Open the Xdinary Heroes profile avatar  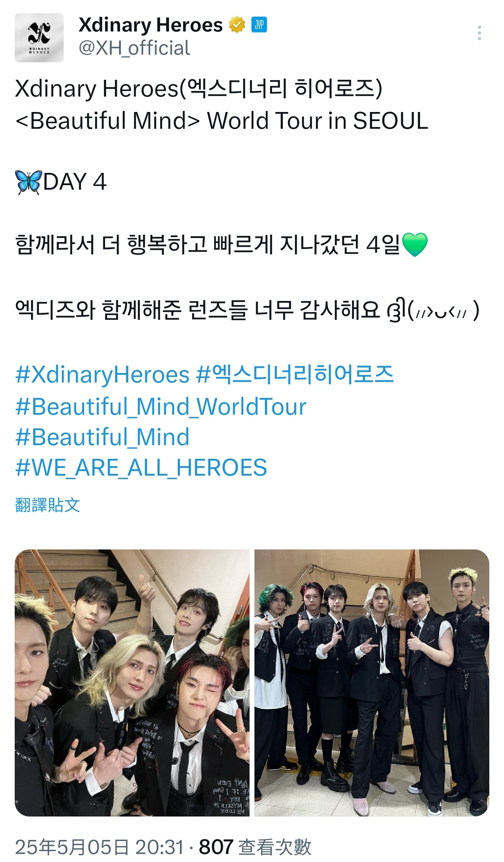tap(39, 38)
